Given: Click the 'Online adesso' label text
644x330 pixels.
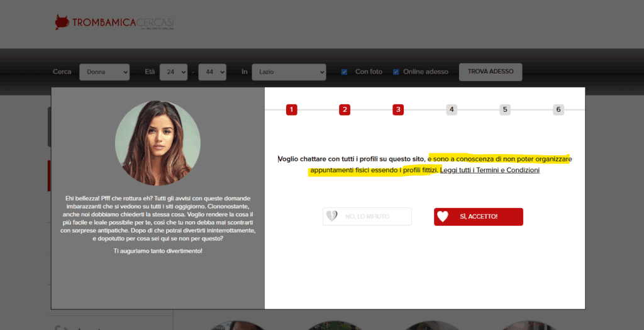Looking at the screenshot, I should [x=426, y=72].
